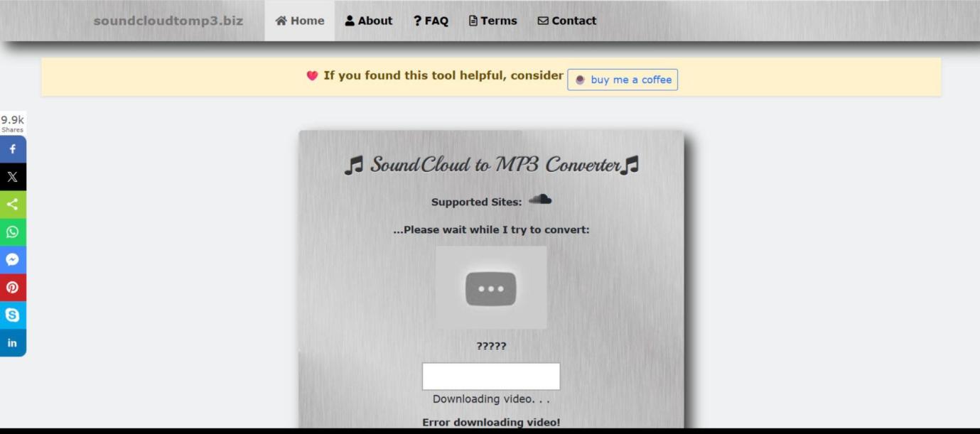The width and height of the screenshot is (980, 434).
Task: Share through WhatsApp icon
Action: 13,232
